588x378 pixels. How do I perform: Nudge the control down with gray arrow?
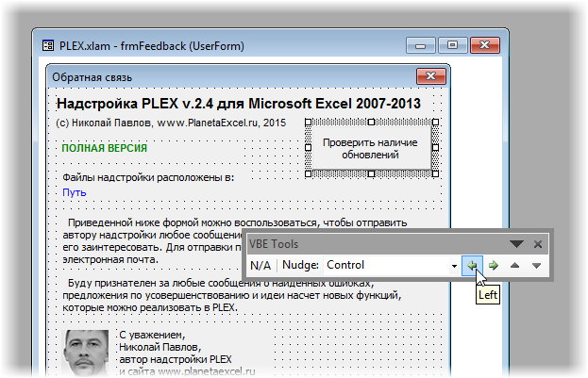536,265
